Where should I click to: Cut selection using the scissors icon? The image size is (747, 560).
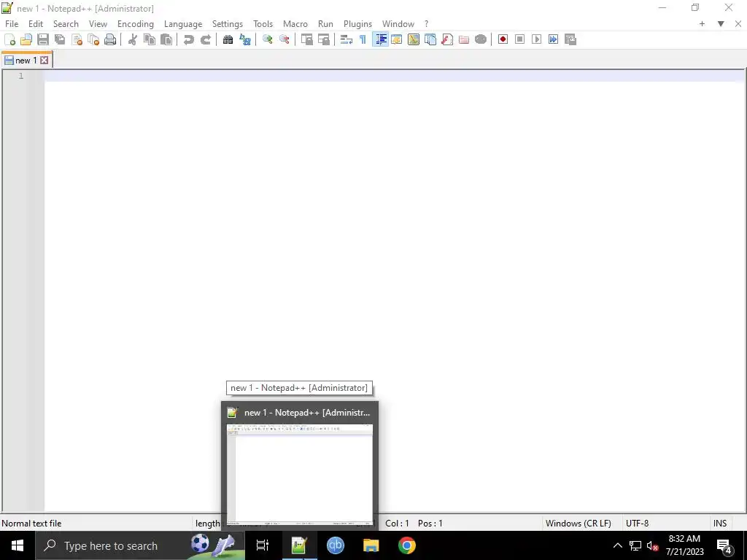click(133, 39)
